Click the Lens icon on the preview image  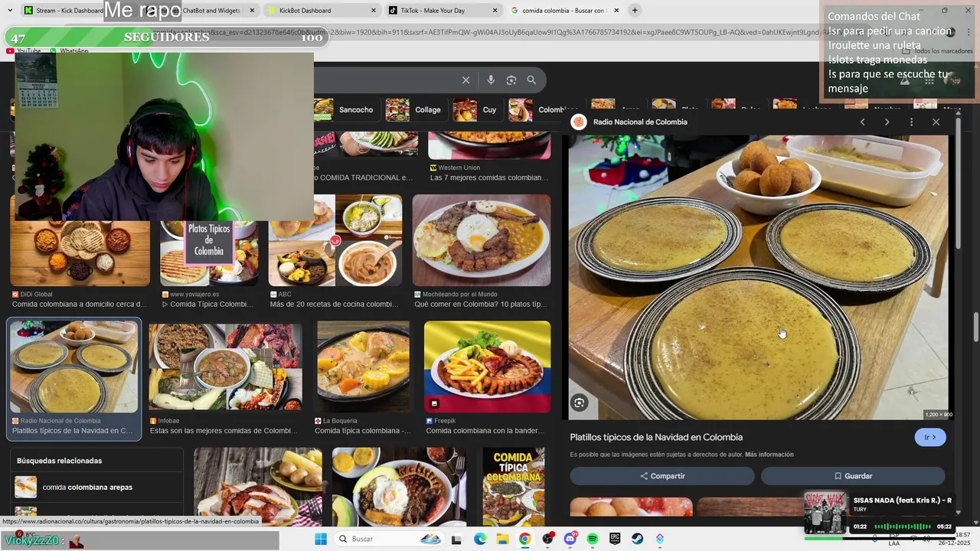coord(580,403)
